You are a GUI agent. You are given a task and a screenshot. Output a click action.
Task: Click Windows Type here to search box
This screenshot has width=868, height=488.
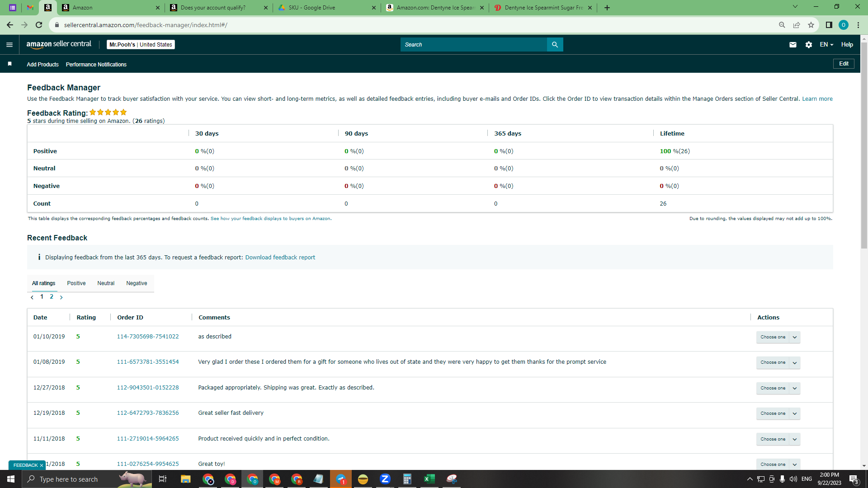(87, 479)
